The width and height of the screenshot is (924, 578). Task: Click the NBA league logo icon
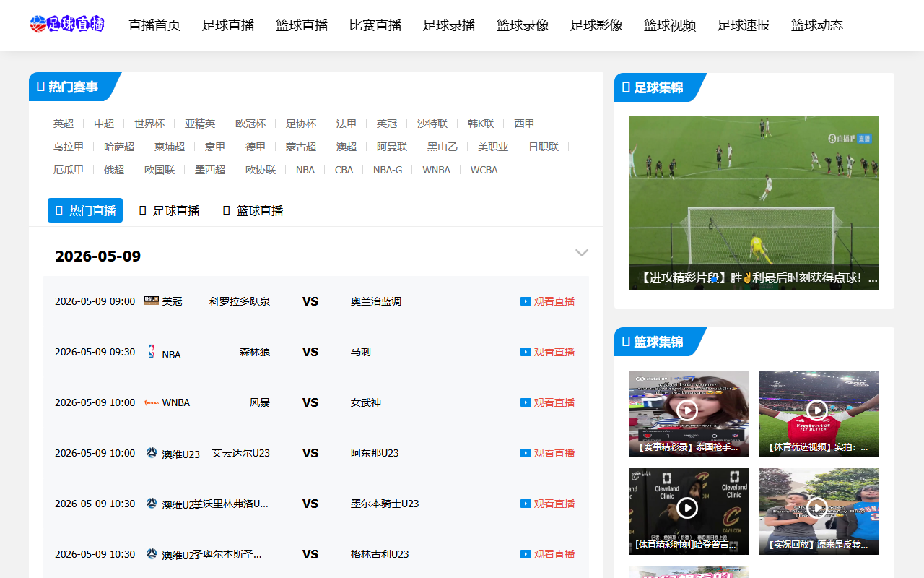[x=152, y=351]
